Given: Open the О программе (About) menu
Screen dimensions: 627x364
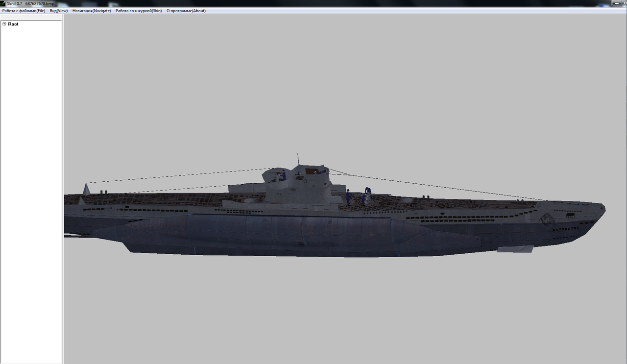Looking at the screenshot, I should 186,11.
